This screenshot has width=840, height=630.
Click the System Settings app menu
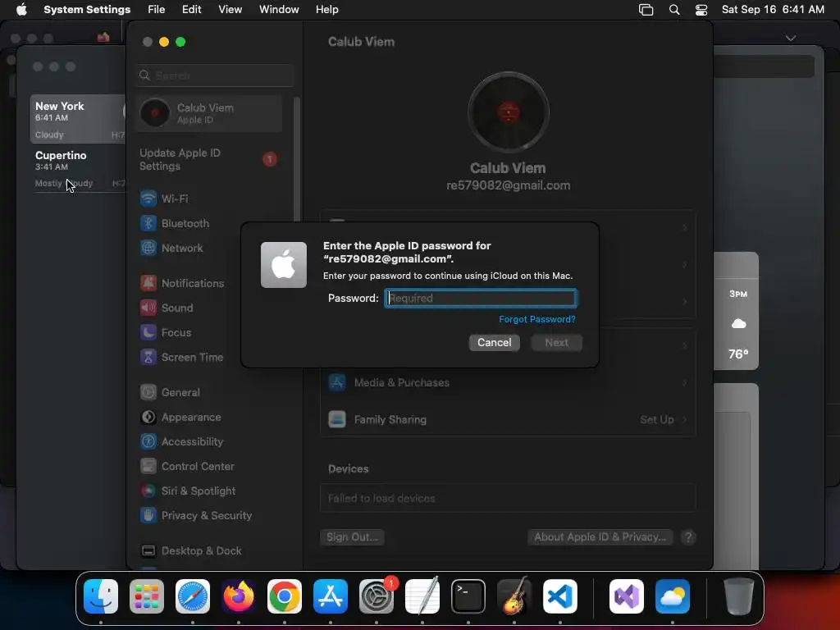[87, 10]
